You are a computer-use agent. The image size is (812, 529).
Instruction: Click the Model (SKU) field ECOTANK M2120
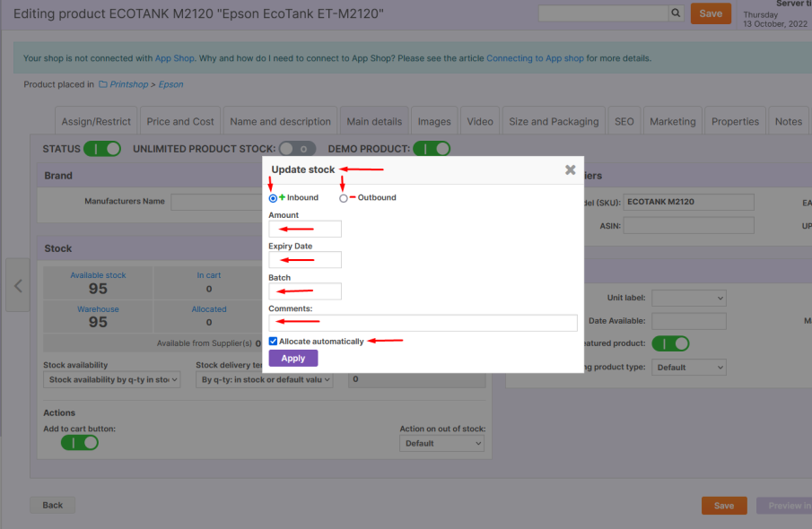click(x=689, y=202)
